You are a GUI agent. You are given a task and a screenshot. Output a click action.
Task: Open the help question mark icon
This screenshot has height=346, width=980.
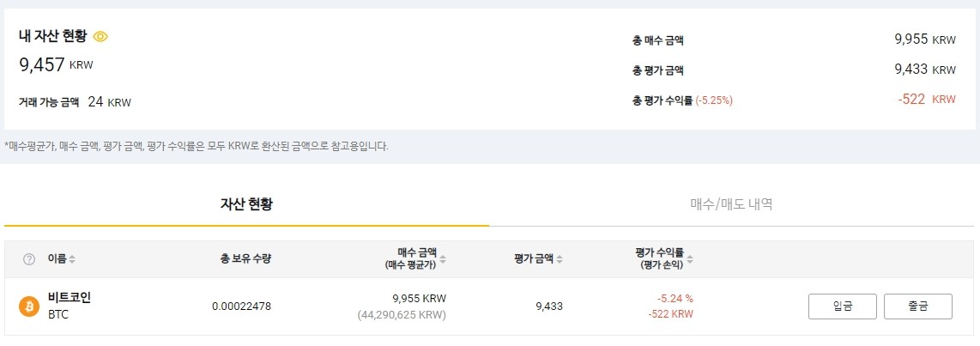click(x=29, y=259)
